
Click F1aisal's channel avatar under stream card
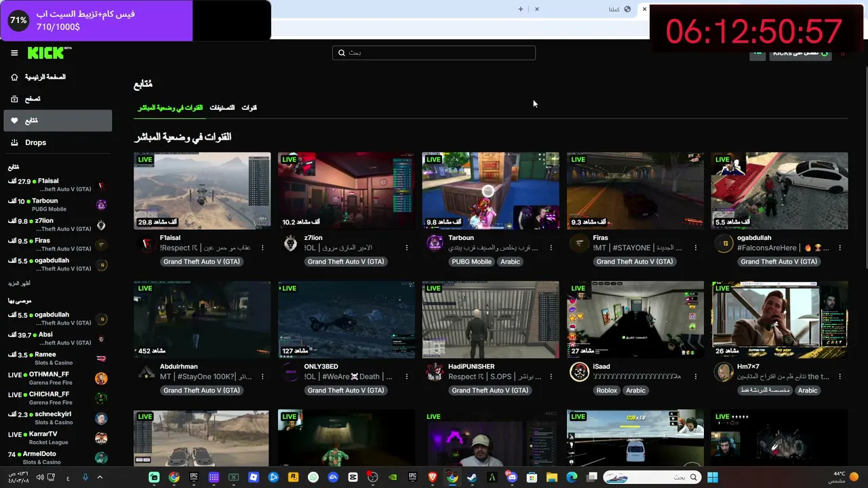pos(146,244)
